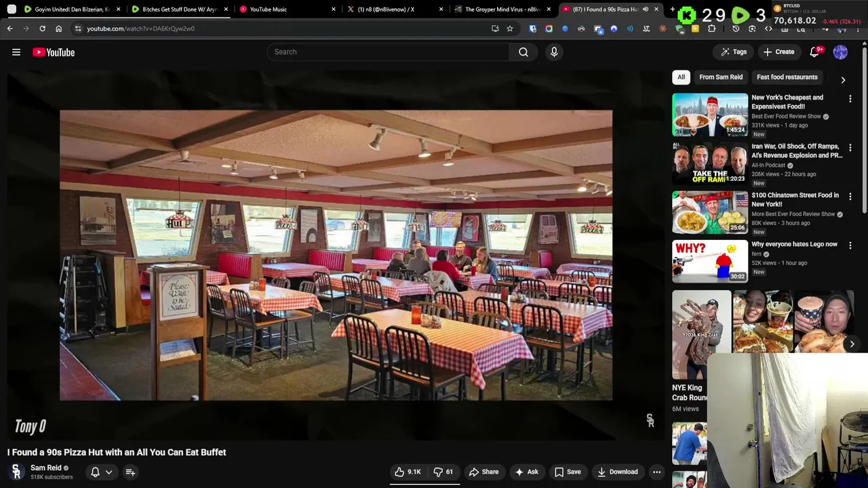The height and width of the screenshot is (488, 868).
Task: Open options for $100 Chinatown video
Action: (850, 197)
